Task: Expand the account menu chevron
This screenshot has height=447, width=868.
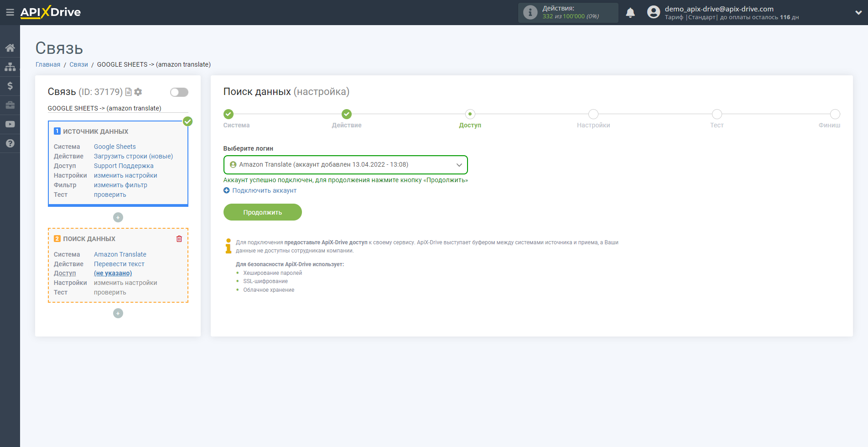Action: pyautogui.click(x=858, y=13)
